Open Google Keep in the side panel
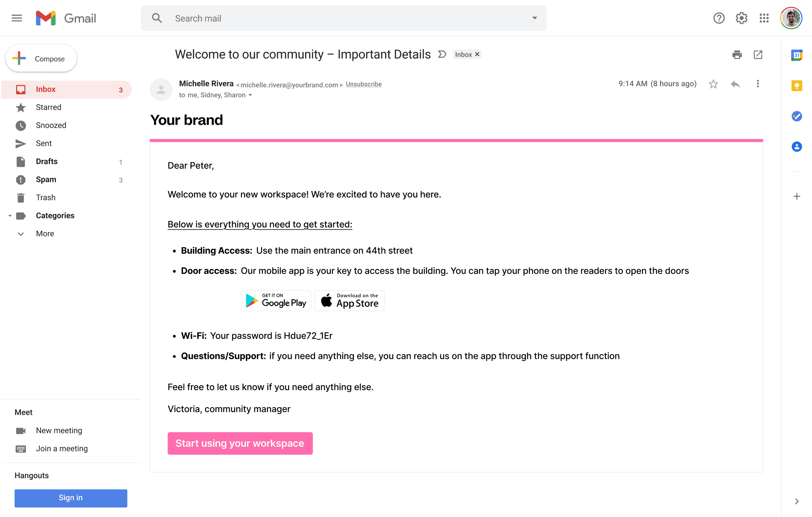Image resolution: width=812 pixels, height=517 pixels. [796, 86]
